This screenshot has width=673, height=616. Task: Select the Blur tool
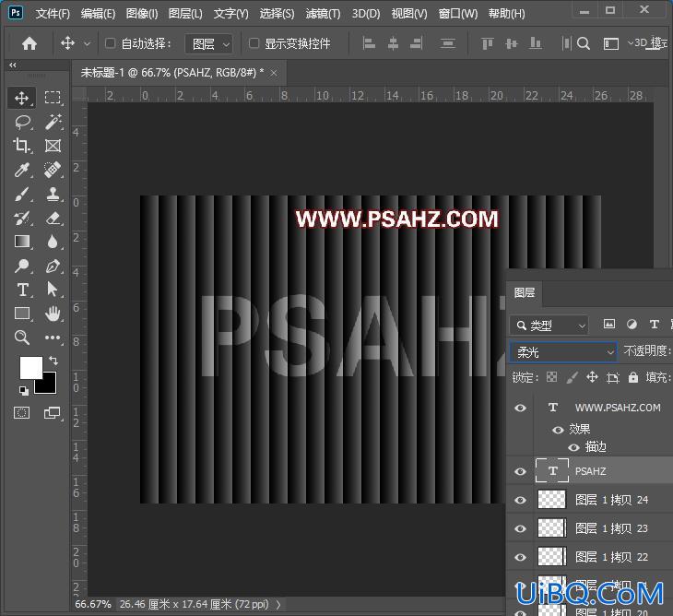point(53,242)
